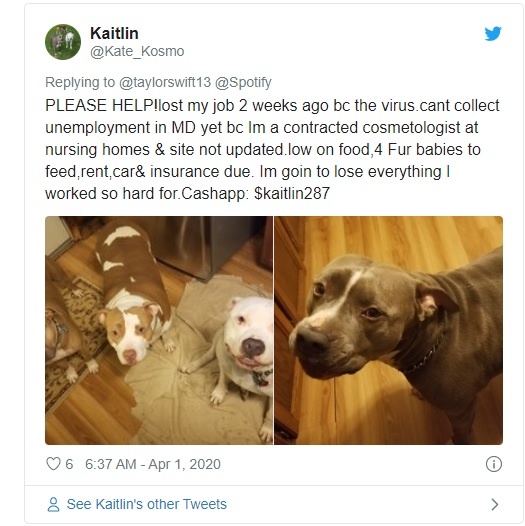Open the right photo of gray dog
The width and height of the screenshot is (525, 526).
[388, 330]
